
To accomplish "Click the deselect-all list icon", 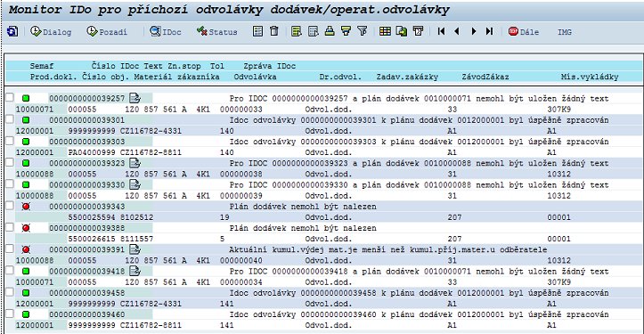I will (313, 31).
